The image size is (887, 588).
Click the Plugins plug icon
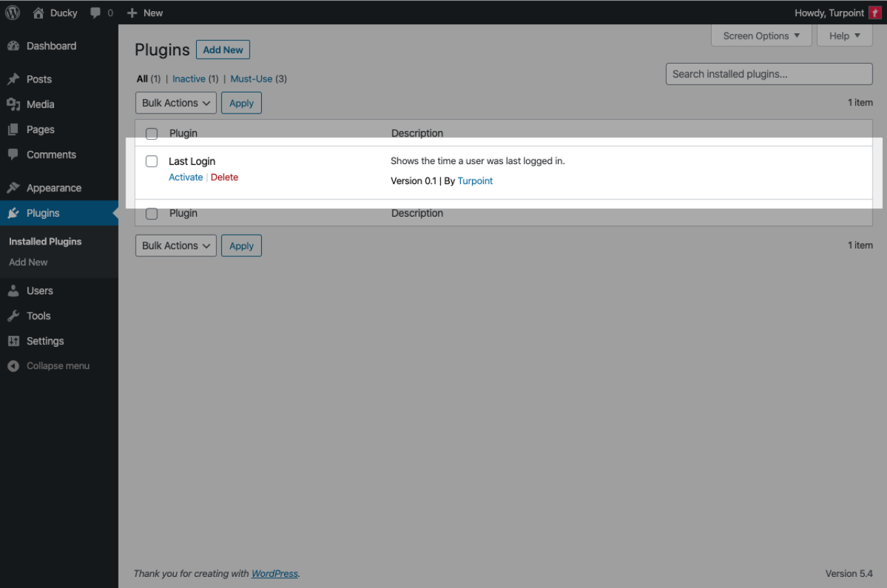13,213
